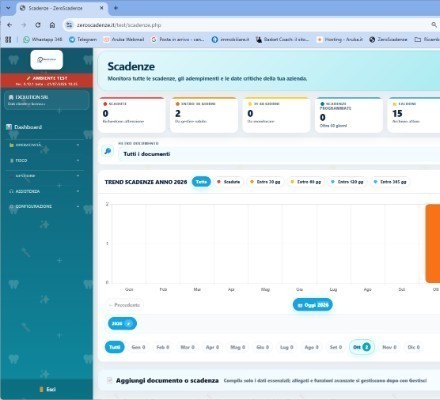Go to Dashboard in sidebar

click(28, 127)
